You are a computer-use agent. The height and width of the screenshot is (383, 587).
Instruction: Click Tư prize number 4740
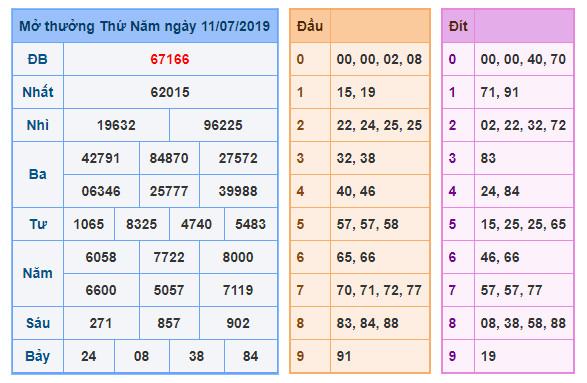197,224
